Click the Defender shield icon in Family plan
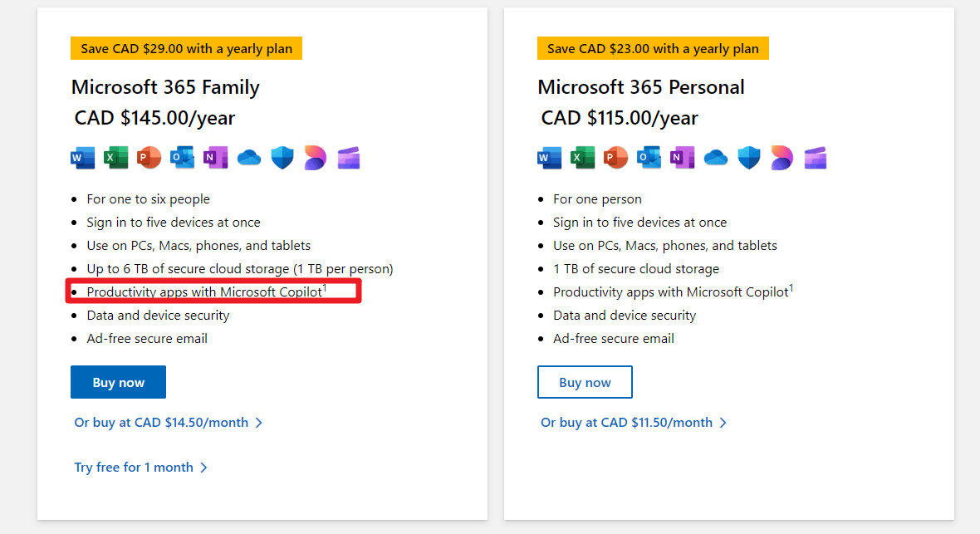The height and width of the screenshot is (534, 980). click(x=283, y=158)
